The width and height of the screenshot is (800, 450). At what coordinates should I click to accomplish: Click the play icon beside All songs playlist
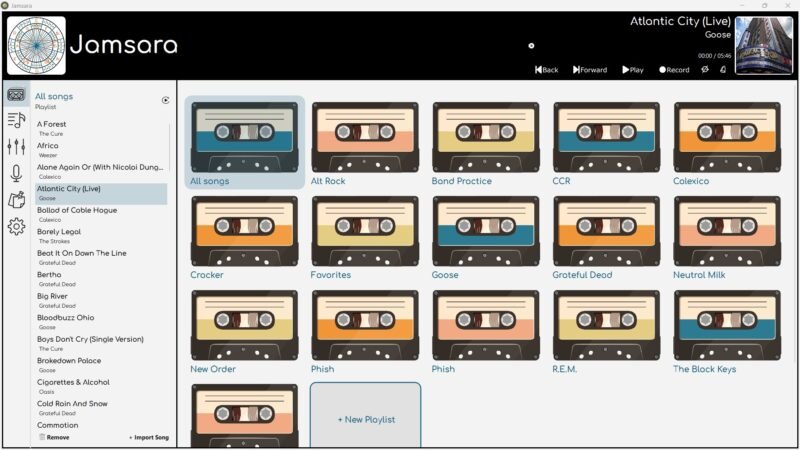165,100
